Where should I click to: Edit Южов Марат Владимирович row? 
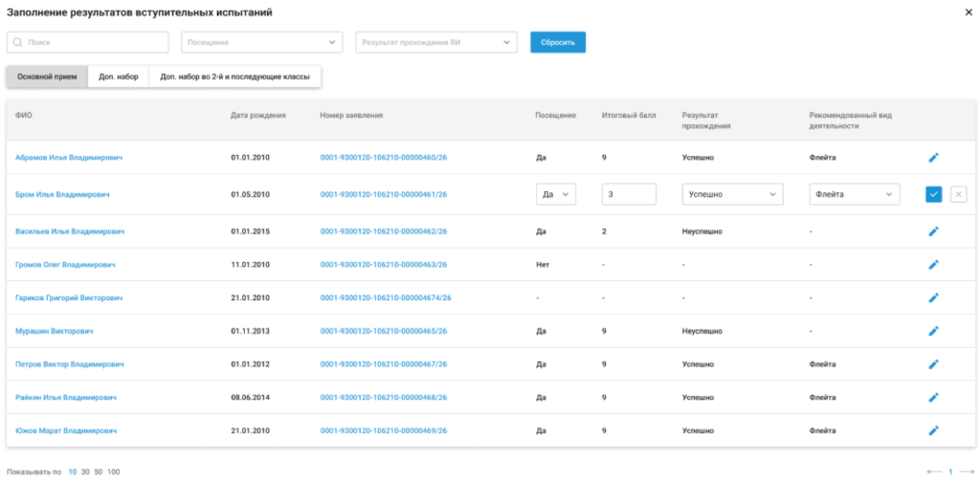point(933,430)
